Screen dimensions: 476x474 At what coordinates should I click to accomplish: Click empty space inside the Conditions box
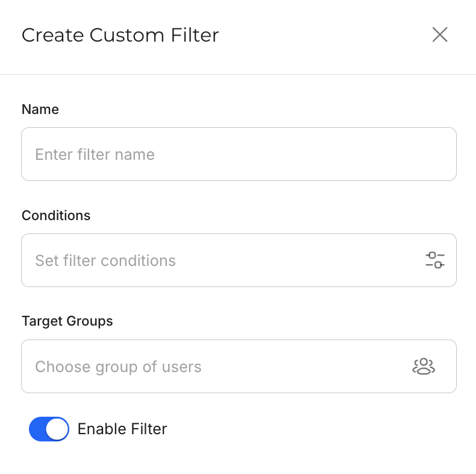click(301, 261)
